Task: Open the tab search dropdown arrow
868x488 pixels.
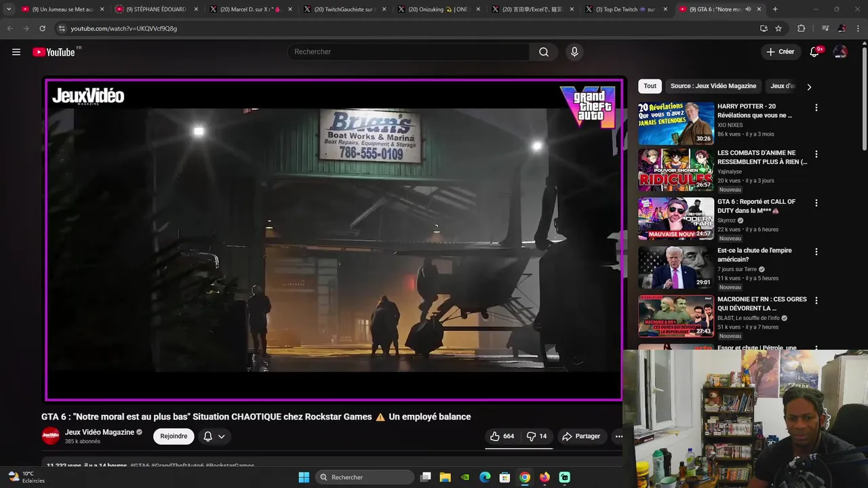Action: tap(9, 9)
